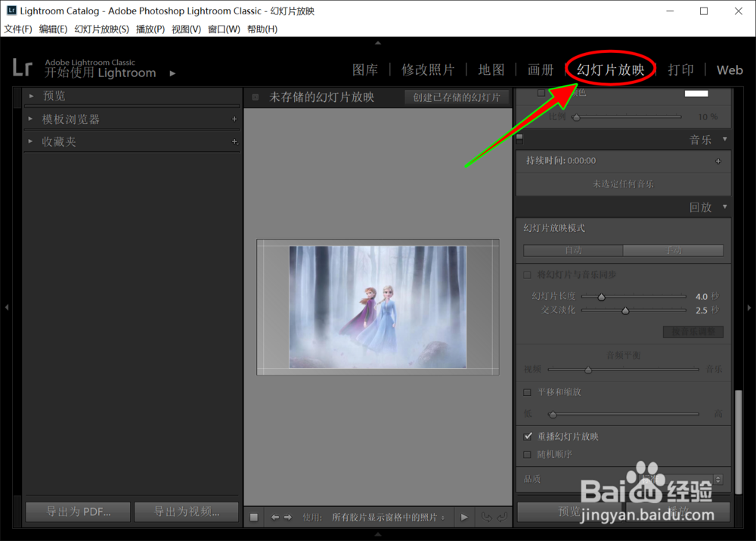The height and width of the screenshot is (541, 756).
Task: Collapse the Playback panel triangle
Action: (725, 207)
